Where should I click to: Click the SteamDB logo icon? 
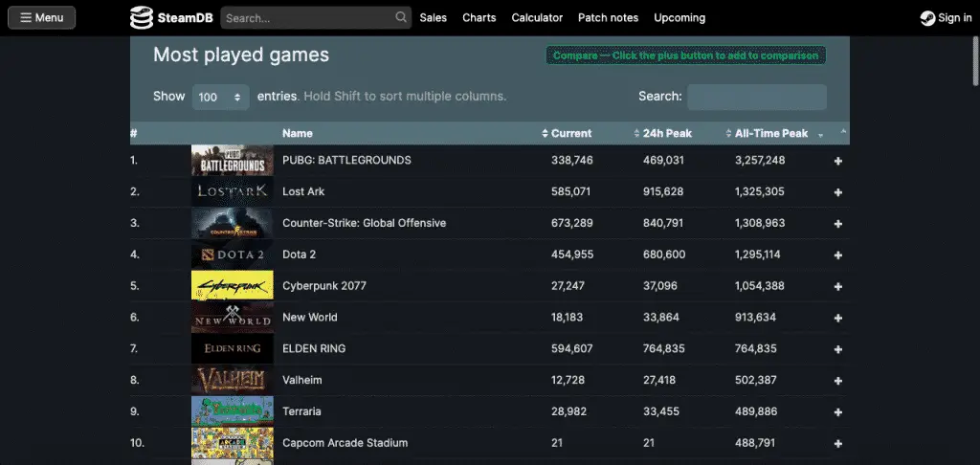coord(142,17)
